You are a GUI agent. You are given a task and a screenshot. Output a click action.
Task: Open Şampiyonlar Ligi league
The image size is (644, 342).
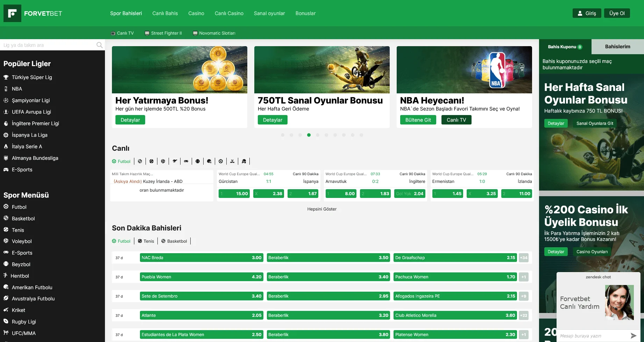click(31, 100)
